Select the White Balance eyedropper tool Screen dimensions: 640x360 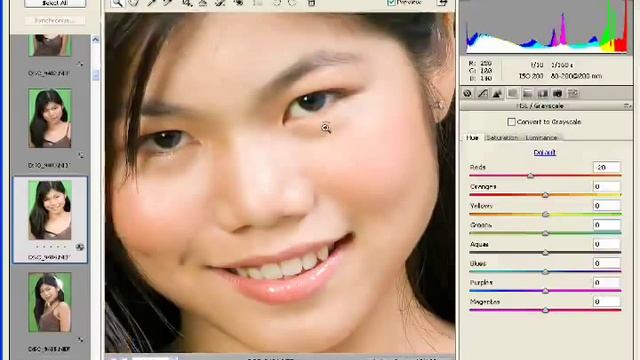[151, 3]
